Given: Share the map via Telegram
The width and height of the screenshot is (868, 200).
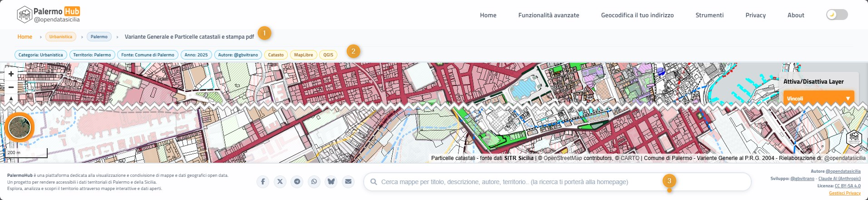Looking at the screenshot, I should click(297, 181).
